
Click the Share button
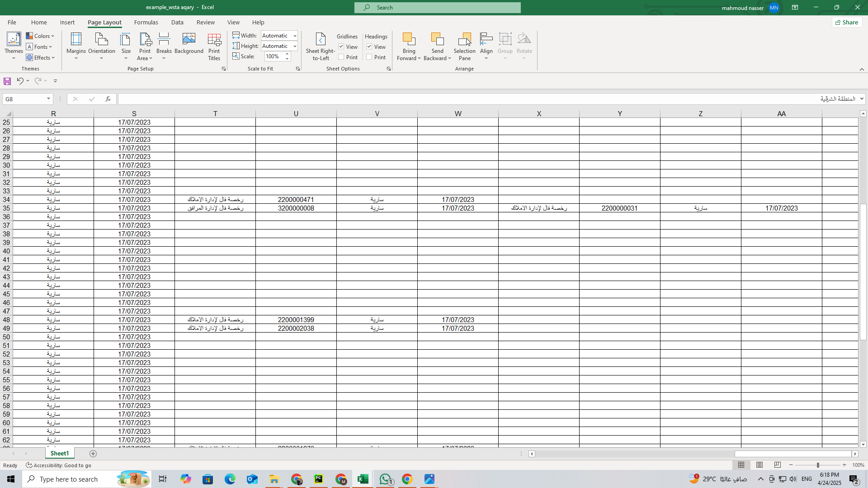pyautogui.click(x=847, y=22)
